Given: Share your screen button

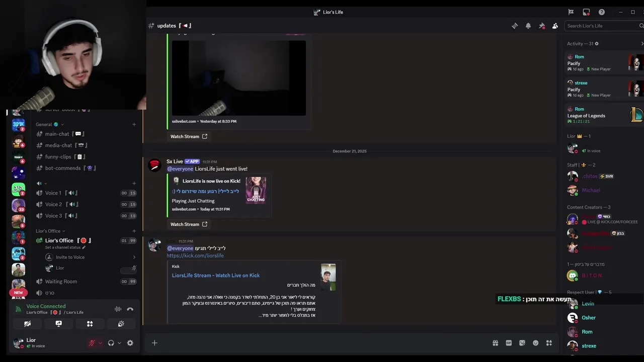Looking at the screenshot, I should 59,324.
